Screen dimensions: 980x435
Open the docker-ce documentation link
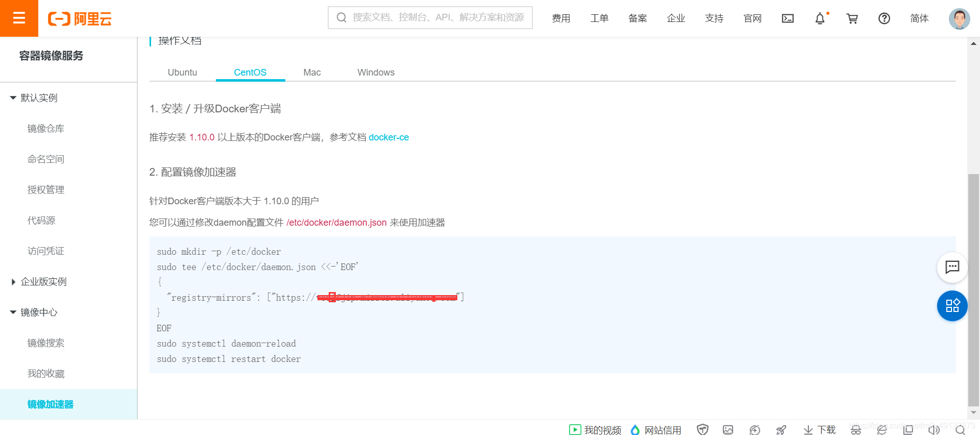pyautogui.click(x=388, y=137)
